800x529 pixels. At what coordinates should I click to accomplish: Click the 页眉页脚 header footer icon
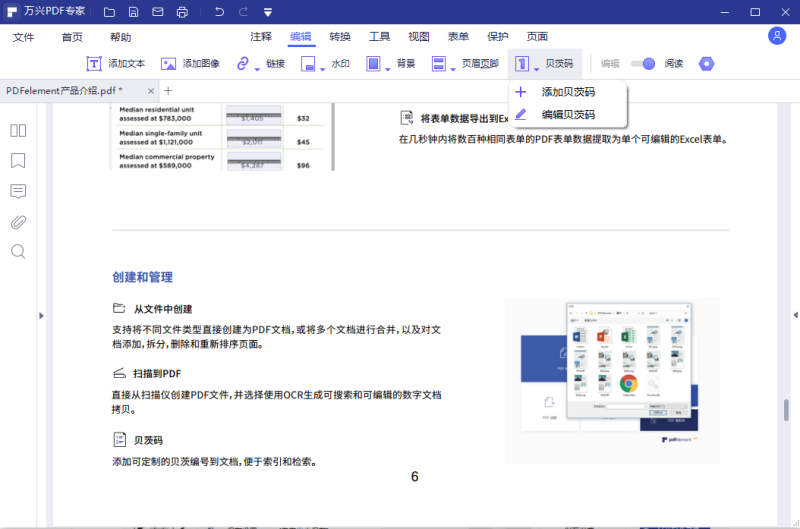[x=439, y=64]
